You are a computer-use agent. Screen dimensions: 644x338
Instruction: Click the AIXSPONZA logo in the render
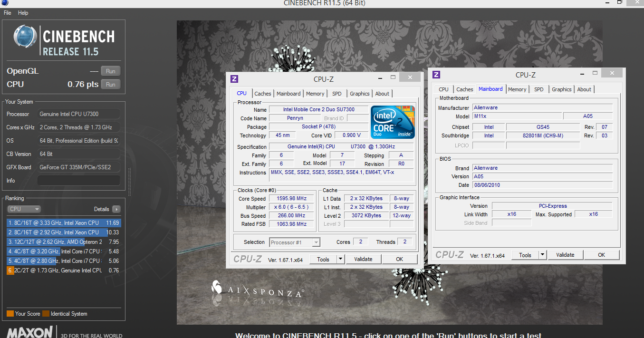(257, 289)
